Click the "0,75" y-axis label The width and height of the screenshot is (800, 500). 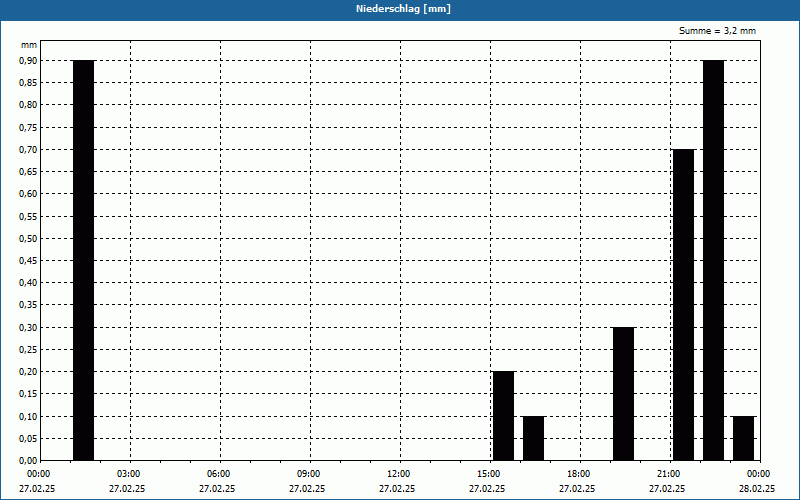(x=28, y=128)
